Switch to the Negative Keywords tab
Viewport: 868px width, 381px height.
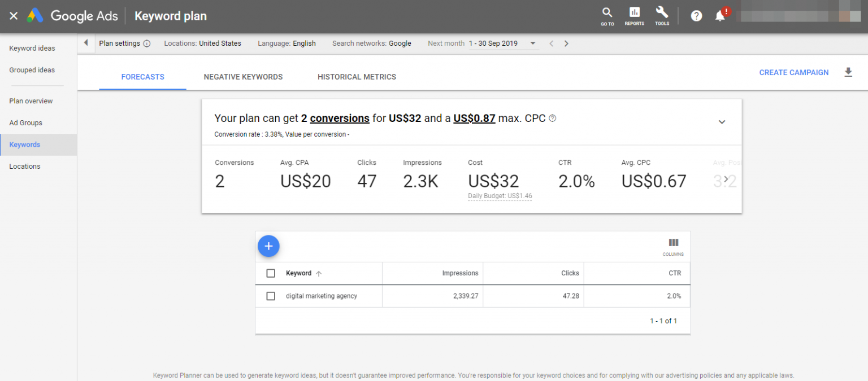[x=243, y=77]
